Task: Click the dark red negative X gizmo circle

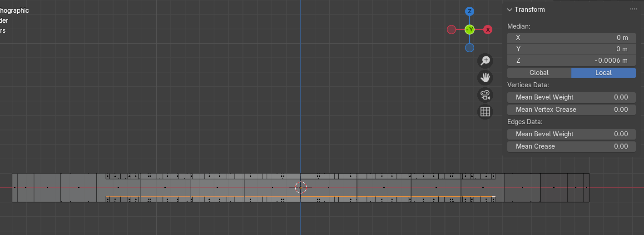Action: click(x=451, y=30)
